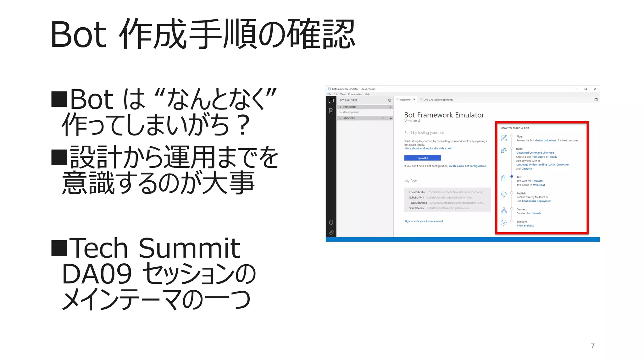Click Download Command Line tools link
Screen dimensions: 644x362
click(535, 153)
